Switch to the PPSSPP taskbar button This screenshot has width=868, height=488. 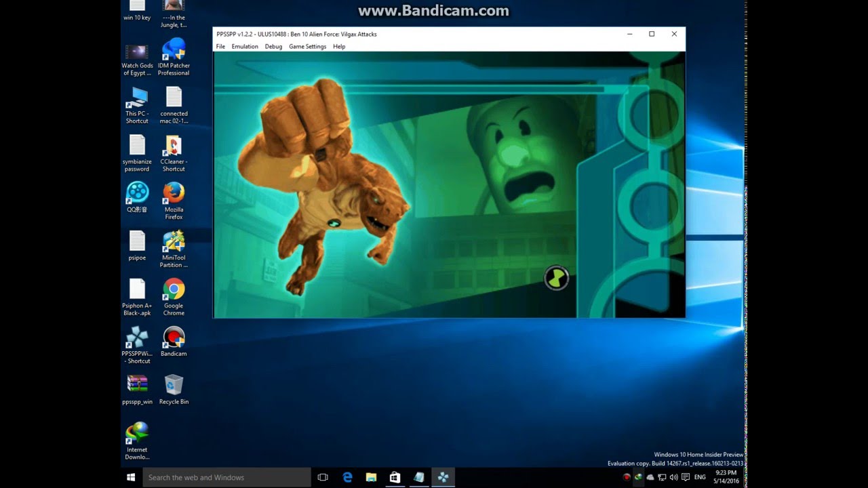click(x=443, y=477)
